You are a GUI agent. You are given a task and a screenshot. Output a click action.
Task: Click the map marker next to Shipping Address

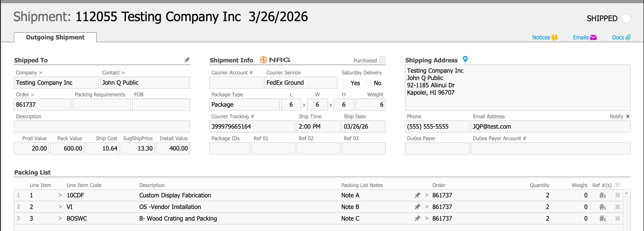pos(465,59)
